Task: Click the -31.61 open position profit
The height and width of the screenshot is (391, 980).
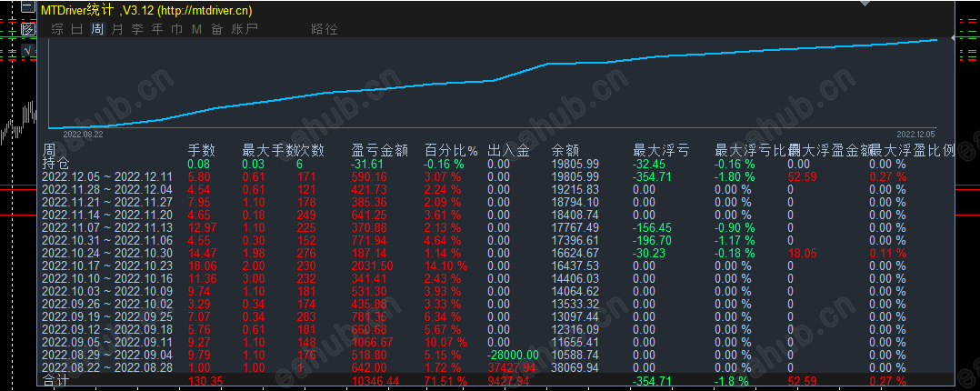Action: (367, 164)
